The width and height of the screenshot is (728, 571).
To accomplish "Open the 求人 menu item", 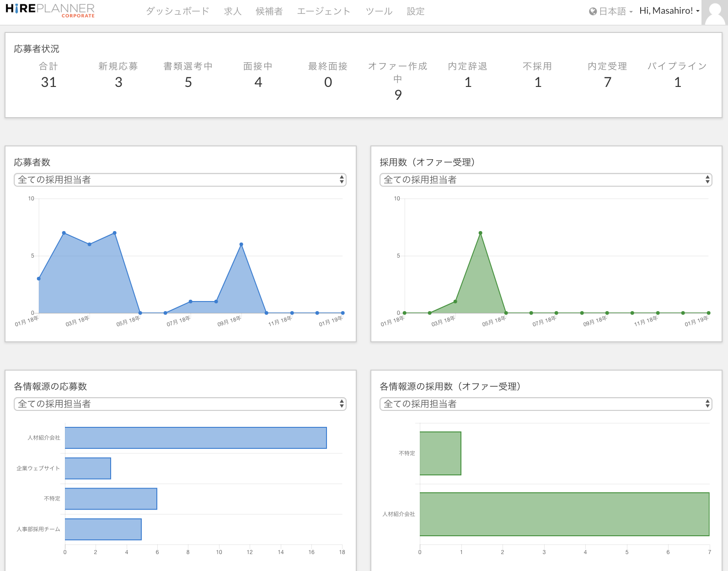I will click(x=232, y=11).
